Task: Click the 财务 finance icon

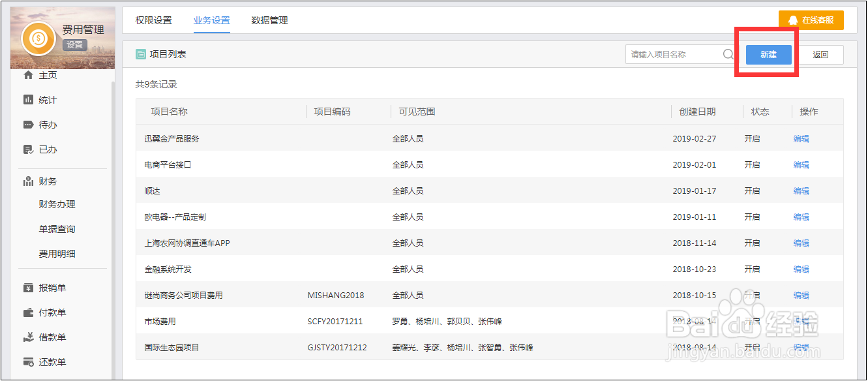Action: pos(28,181)
